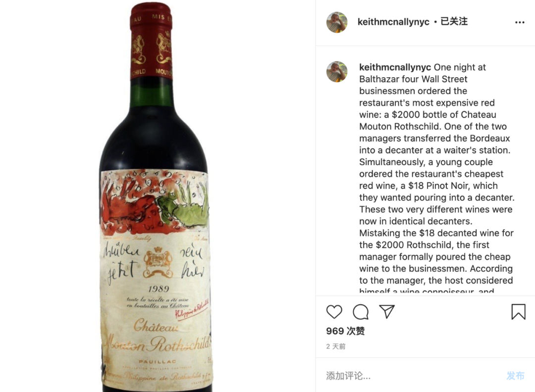This screenshot has width=535, height=392.
Task: Click the painted artwork on label
Action: point(155,202)
